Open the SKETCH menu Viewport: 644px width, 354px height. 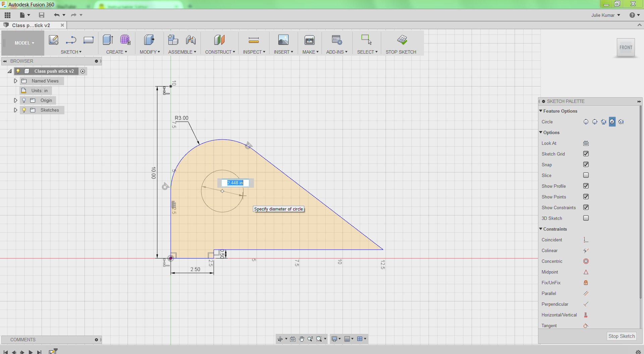tap(71, 52)
